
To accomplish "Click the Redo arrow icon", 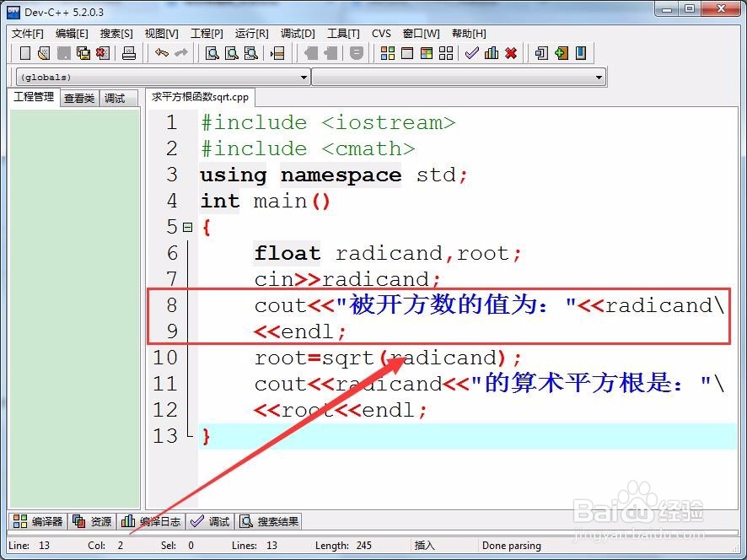I will tap(181, 53).
